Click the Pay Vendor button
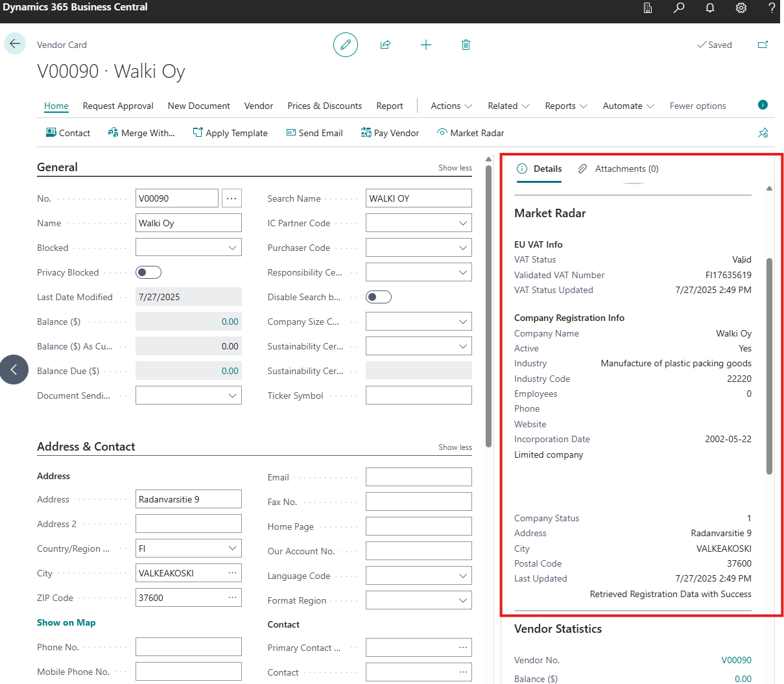The image size is (784, 684). click(390, 133)
